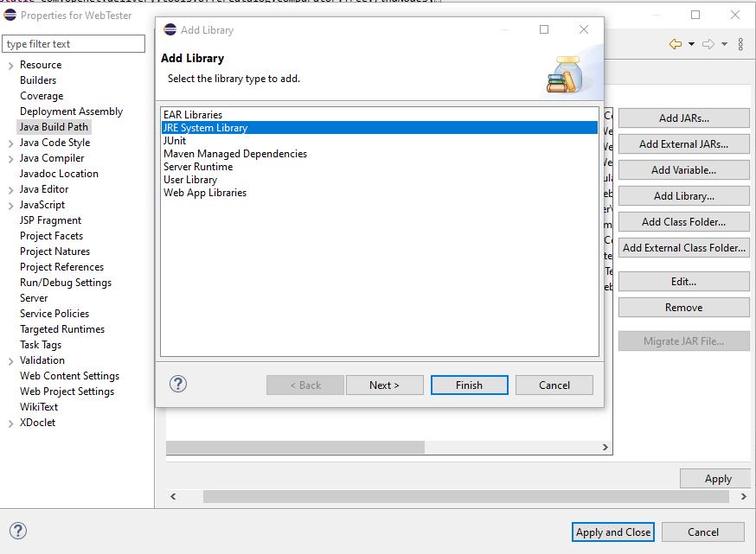Click the help icon in the Properties dialog corner
This screenshot has height=554, width=756.
click(17, 531)
